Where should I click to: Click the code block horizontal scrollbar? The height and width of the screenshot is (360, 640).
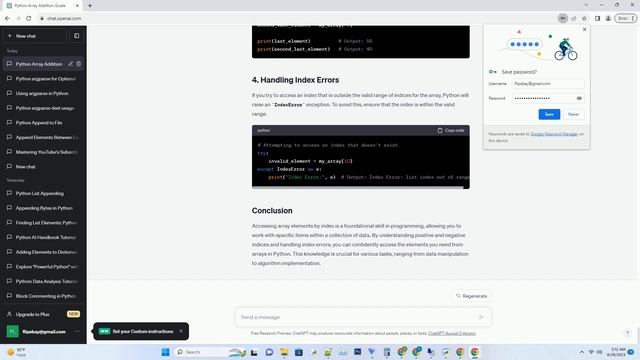pos(358,187)
